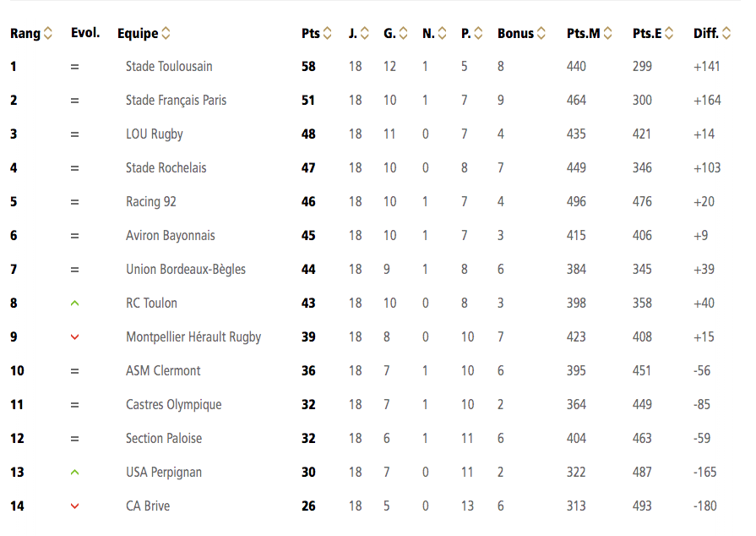Select the Racing 92 row
This screenshot has height=536, width=756.
click(x=372, y=202)
